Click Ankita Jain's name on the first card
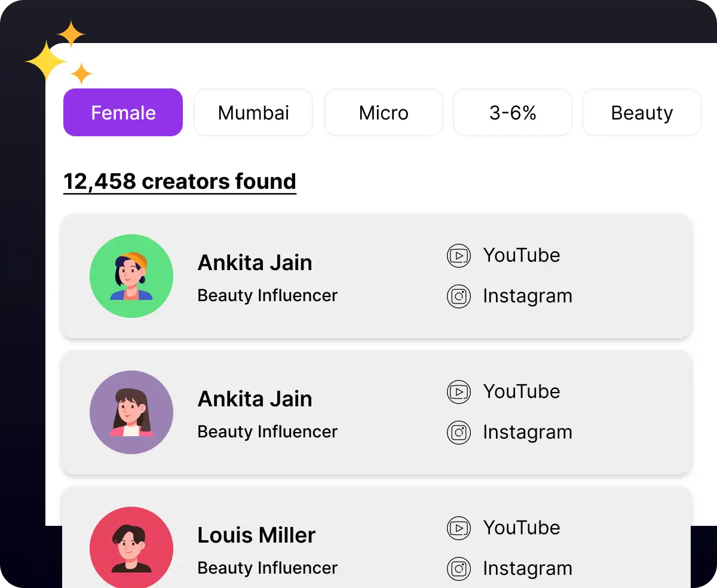Viewport: 717px width, 588px height. [x=255, y=262]
